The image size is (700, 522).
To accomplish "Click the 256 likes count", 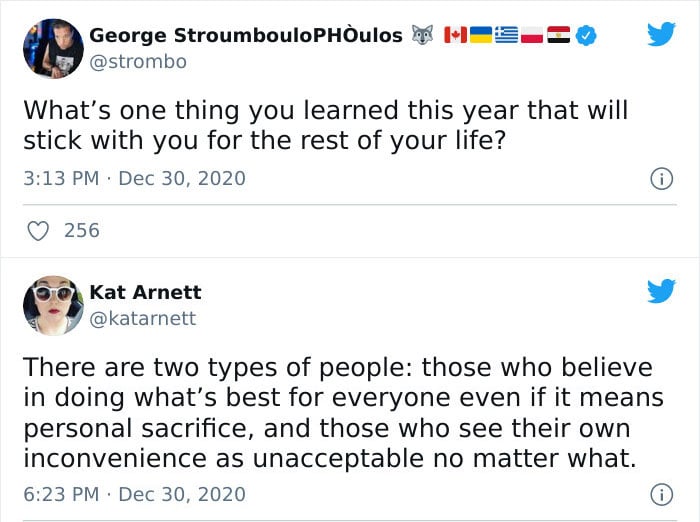I will (x=82, y=231).
